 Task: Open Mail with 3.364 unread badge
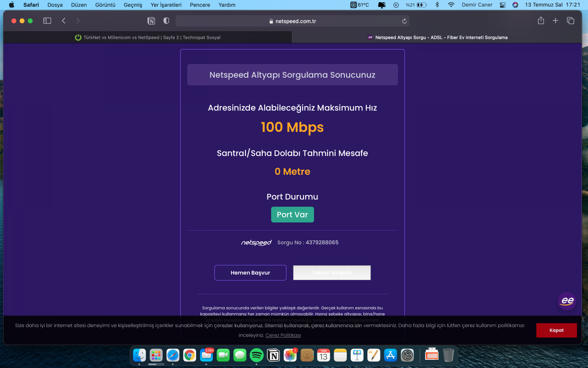coord(206,355)
